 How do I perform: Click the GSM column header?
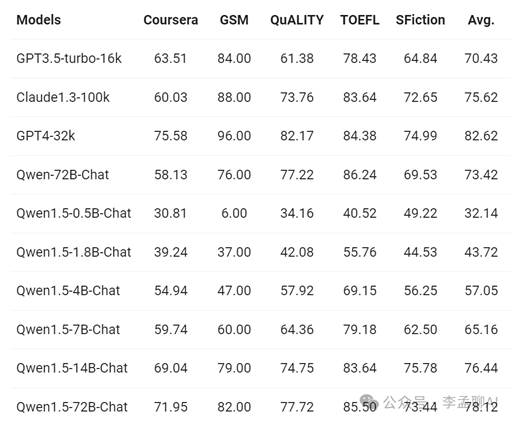(234, 20)
